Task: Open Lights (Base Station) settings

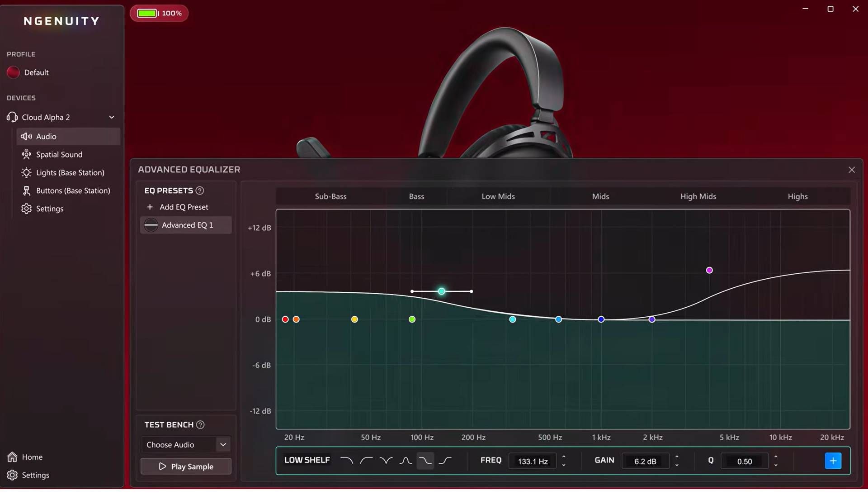Action: [62, 172]
